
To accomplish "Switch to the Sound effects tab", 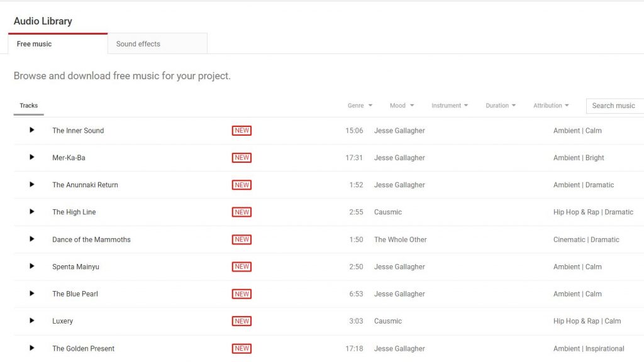I will tap(157, 44).
